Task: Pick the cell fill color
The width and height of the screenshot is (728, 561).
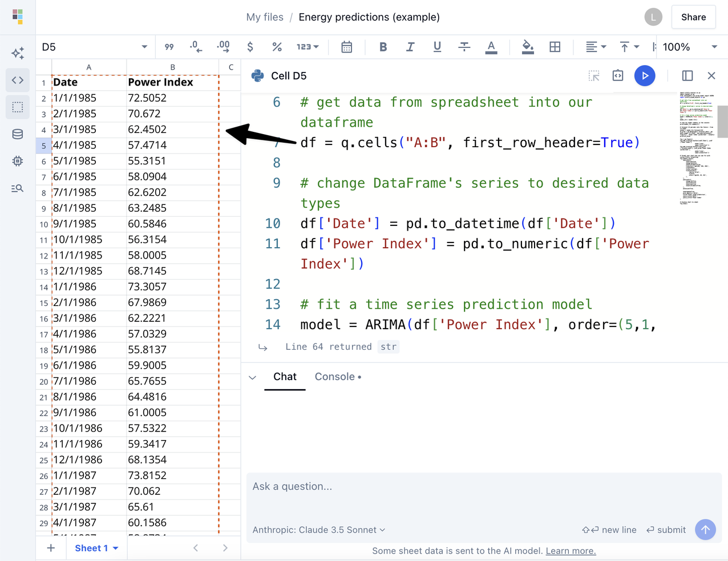Action: [528, 47]
